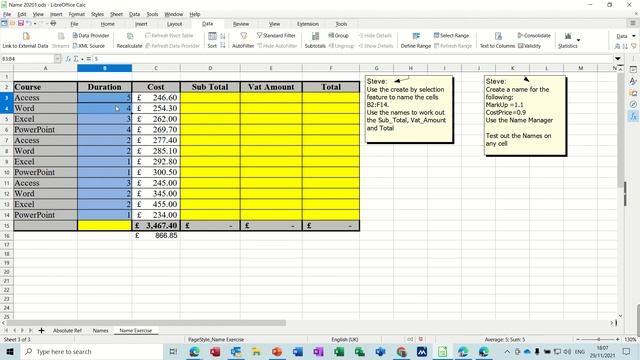Open the Consolidate dialog
The image size is (640, 360).
pos(534,36)
